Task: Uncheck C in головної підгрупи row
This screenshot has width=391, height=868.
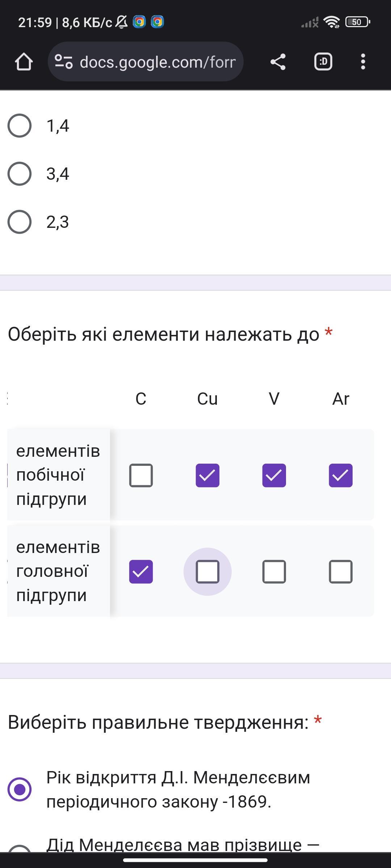Action: point(141,571)
